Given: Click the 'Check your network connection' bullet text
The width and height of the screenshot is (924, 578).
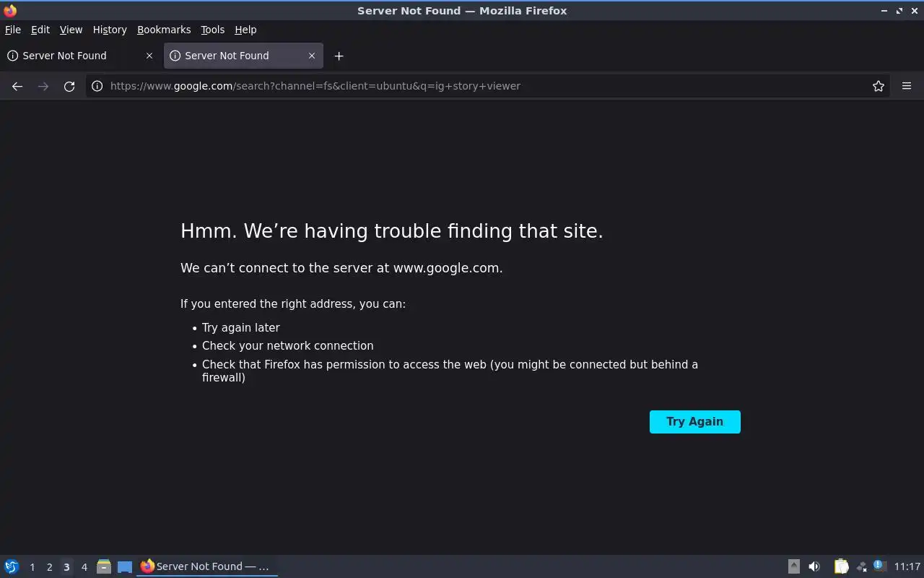Looking at the screenshot, I should (x=288, y=346).
